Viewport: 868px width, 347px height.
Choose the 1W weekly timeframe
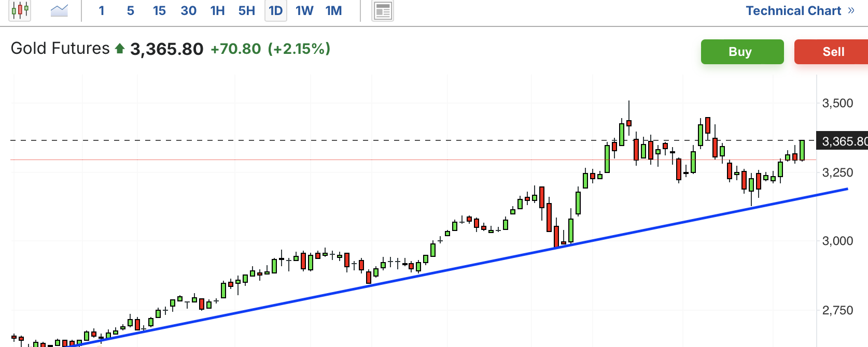point(304,10)
